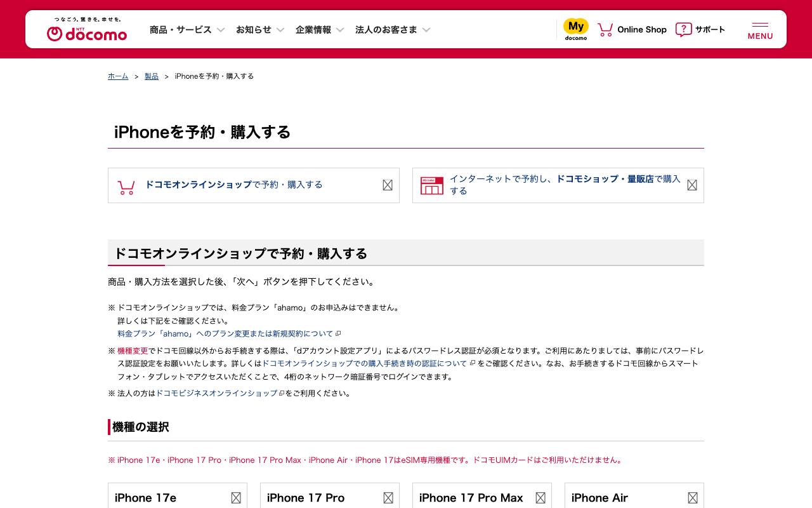Image resolution: width=812 pixels, height=508 pixels.
Task: Click the red cart icon beside ドコモオンラインショップ
Action: pos(126,187)
